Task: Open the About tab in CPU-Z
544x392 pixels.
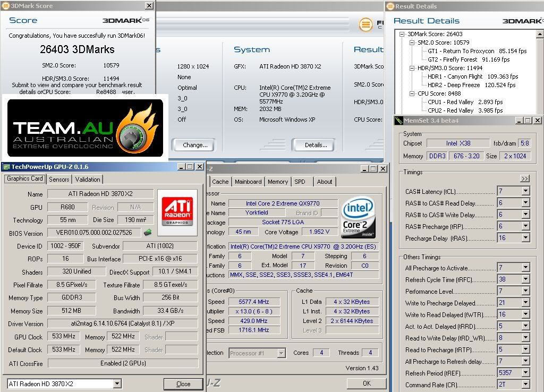Action: point(325,182)
